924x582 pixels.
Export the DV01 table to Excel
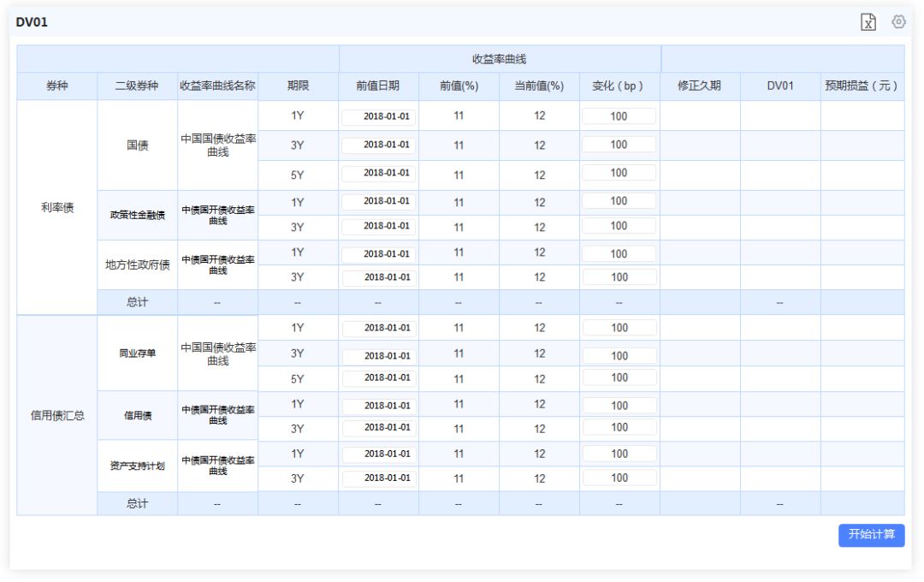[868, 22]
